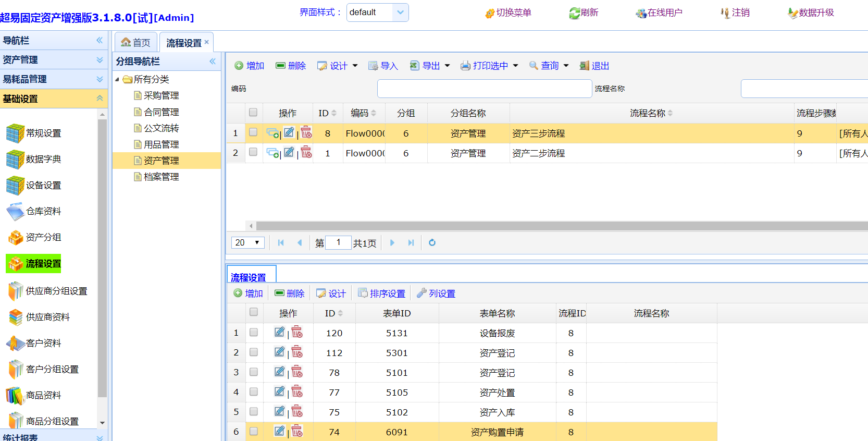
Task: Click delete trash icon for 资产二步流程 row
Action: [306, 153]
